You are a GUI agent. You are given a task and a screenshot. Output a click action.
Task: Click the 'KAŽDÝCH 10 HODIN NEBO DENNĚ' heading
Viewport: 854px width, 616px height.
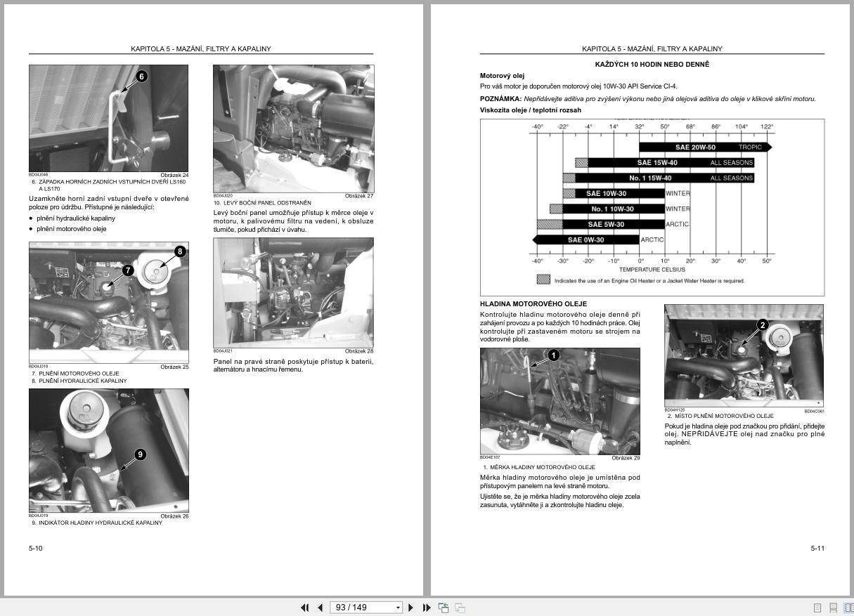[x=652, y=65]
